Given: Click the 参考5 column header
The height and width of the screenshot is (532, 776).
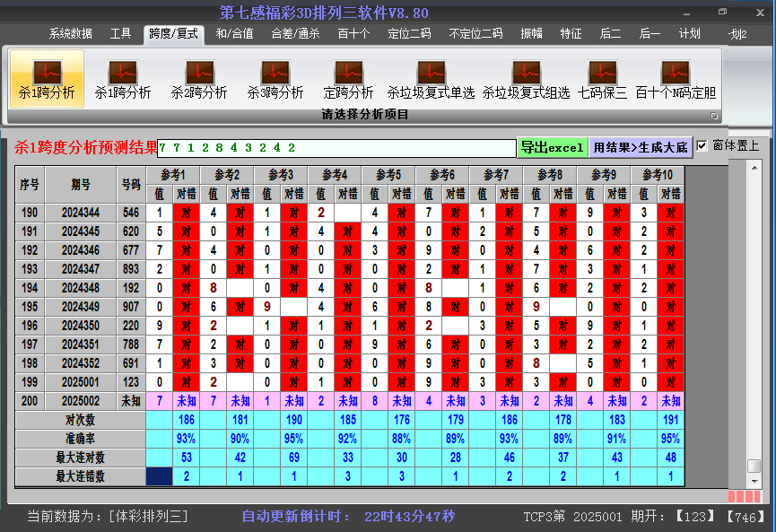Looking at the screenshot, I should point(388,175).
